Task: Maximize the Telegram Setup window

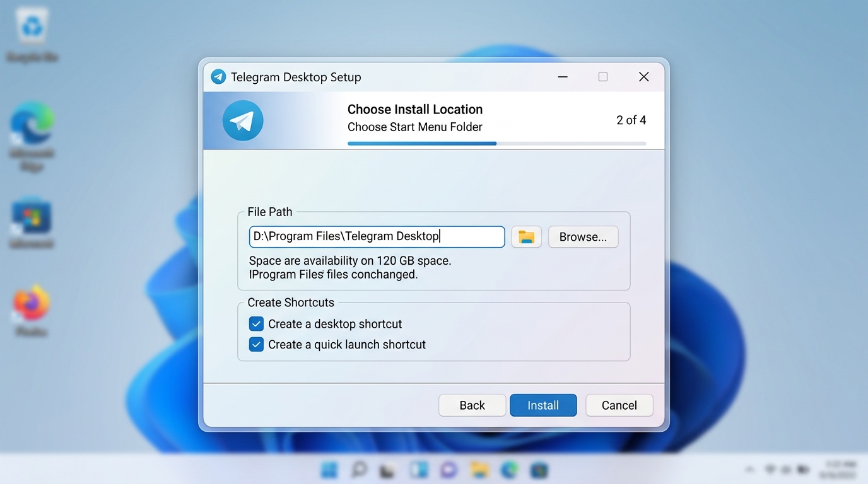Action: tap(603, 77)
